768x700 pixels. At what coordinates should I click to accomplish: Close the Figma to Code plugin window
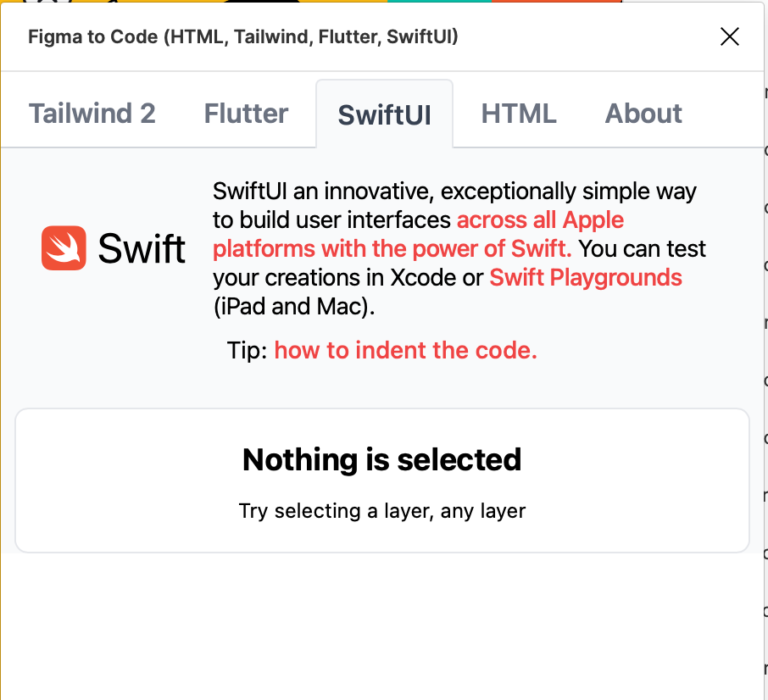729,36
